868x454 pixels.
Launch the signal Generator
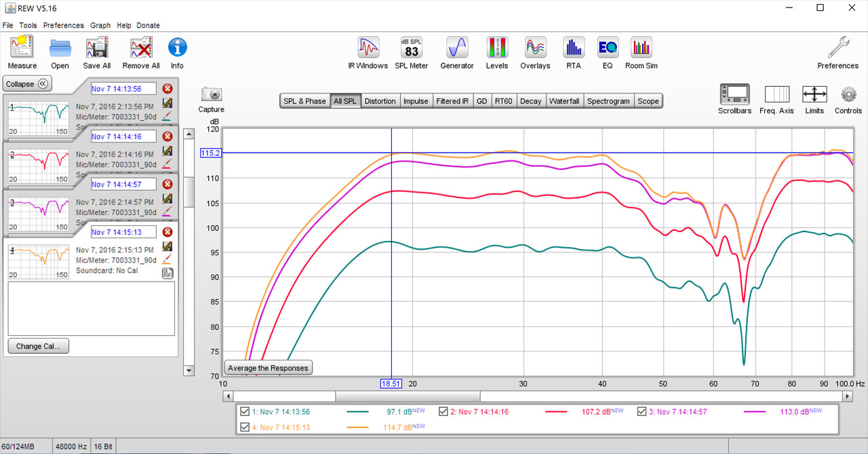click(457, 52)
